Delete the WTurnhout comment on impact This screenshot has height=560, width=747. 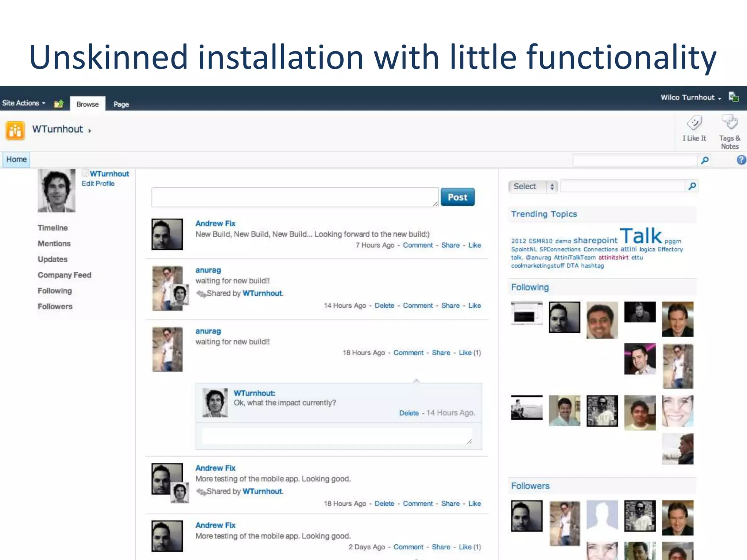click(409, 413)
